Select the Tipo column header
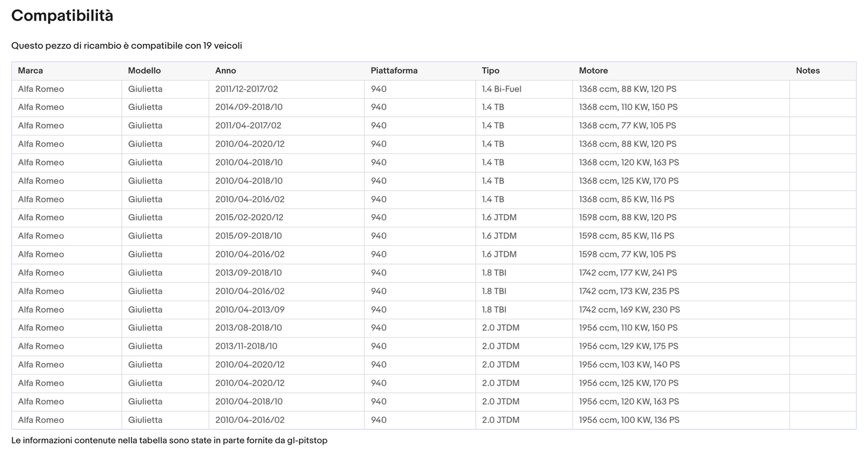Image resolution: width=868 pixels, height=457 pixels. tap(490, 71)
